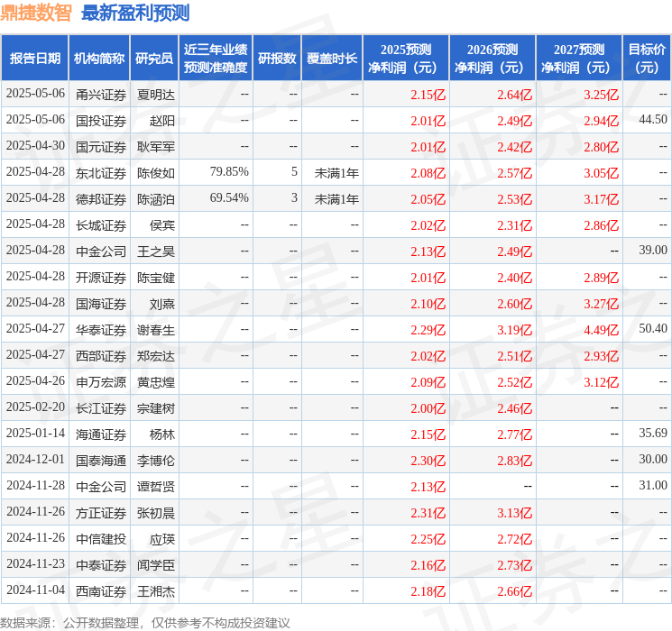This screenshot has width=672, height=631.
Task: Click the 3.27亿 2027 forecast value
Action: 602,304
